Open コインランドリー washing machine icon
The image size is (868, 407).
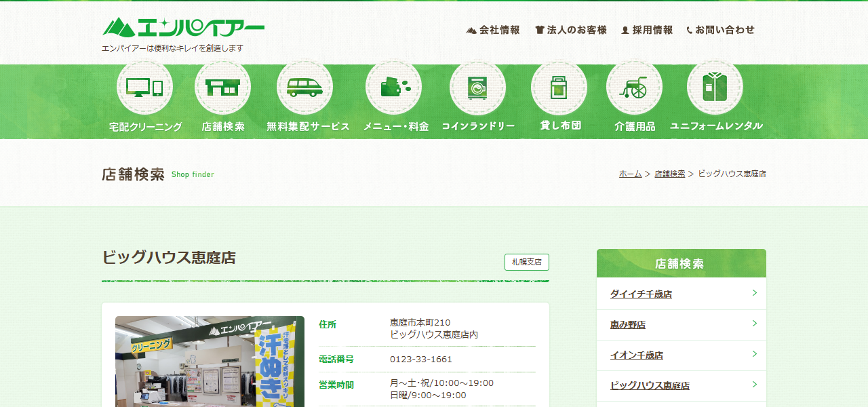(x=477, y=88)
